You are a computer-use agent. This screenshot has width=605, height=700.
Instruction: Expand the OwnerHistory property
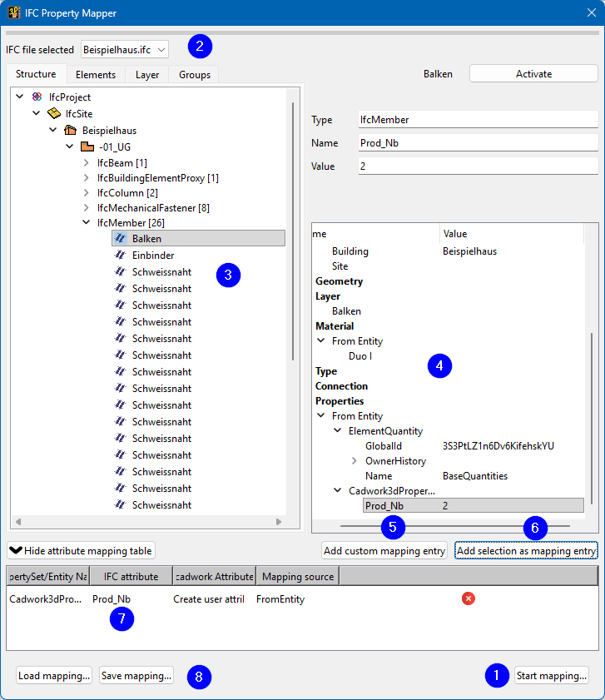(x=354, y=461)
